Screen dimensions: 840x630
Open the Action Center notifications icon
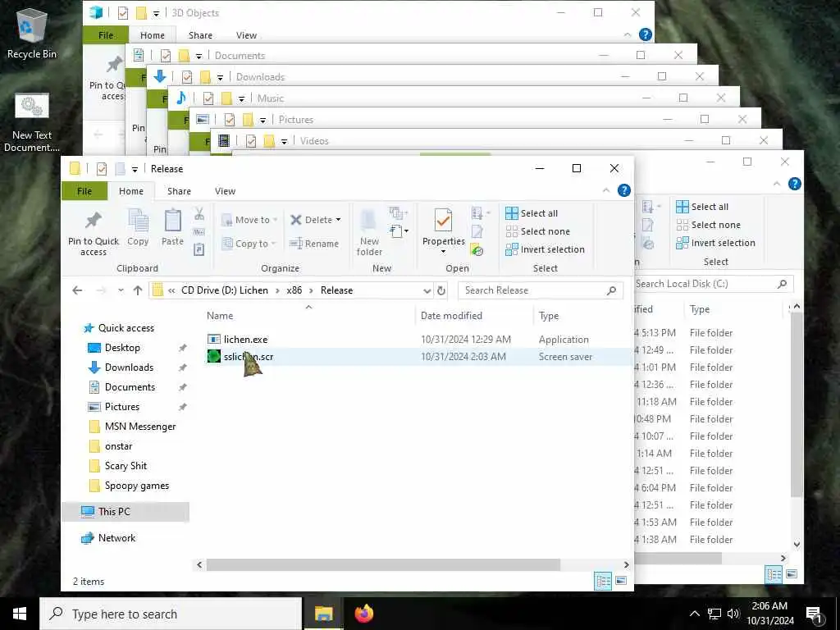point(815,614)
